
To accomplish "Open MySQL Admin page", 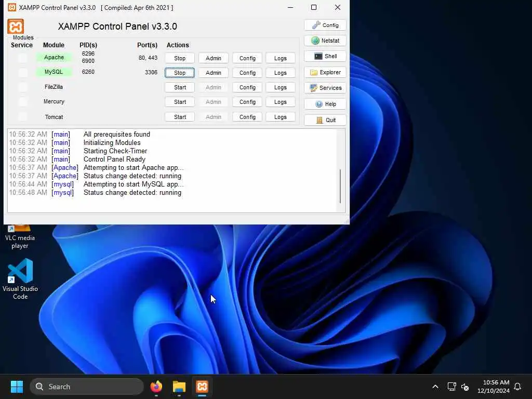I will coord(214,73).
